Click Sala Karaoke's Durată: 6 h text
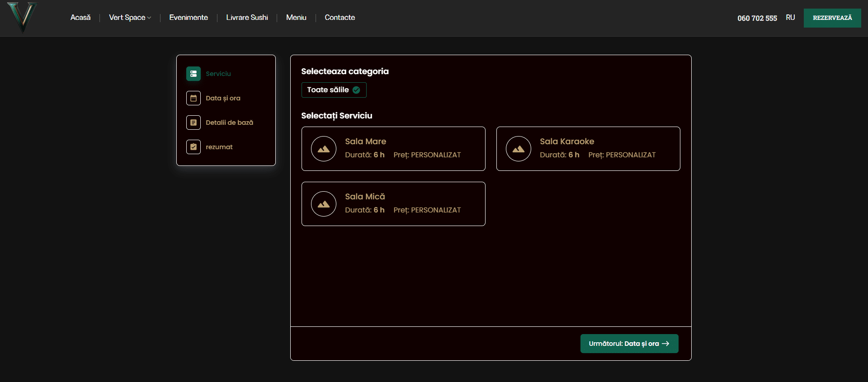Screen dimensions: 868x382 click(560, 155)
